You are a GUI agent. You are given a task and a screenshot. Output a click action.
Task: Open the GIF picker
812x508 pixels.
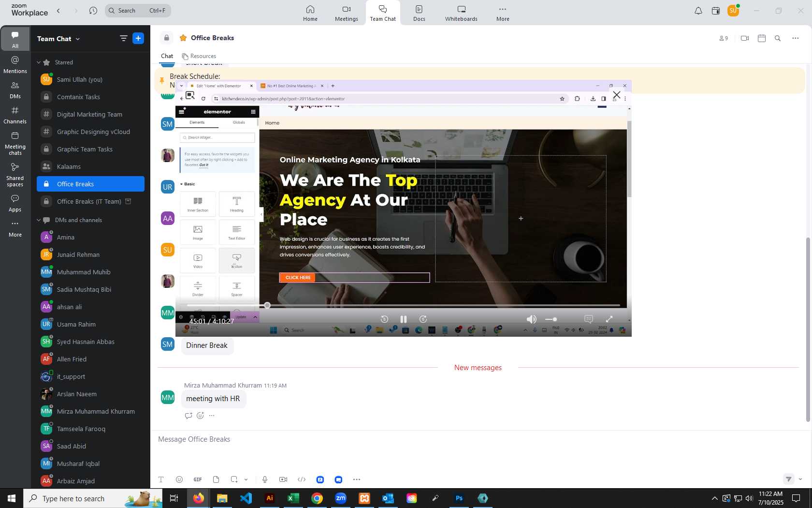pyautogui.click(x=198, y=479)
